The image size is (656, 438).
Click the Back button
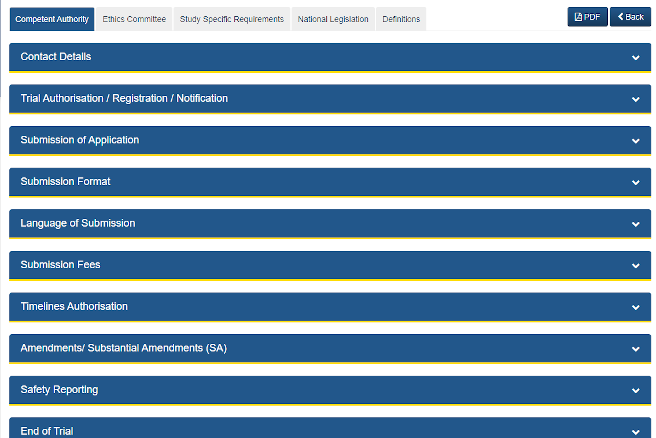[630, 17]
